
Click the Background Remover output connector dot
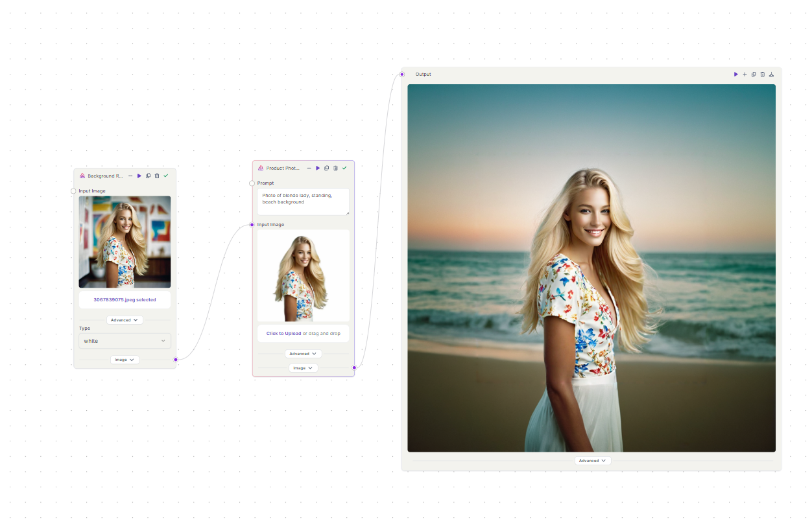(x=175, y=359)
